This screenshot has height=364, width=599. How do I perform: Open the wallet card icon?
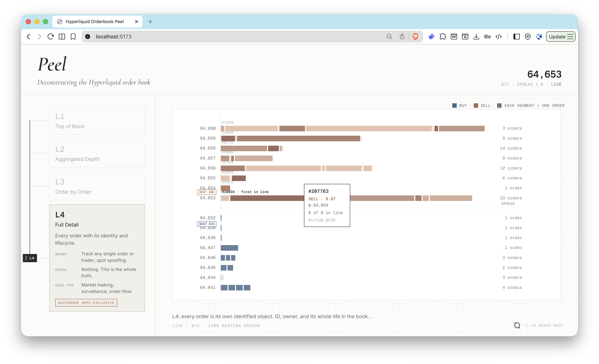(454, 37)
